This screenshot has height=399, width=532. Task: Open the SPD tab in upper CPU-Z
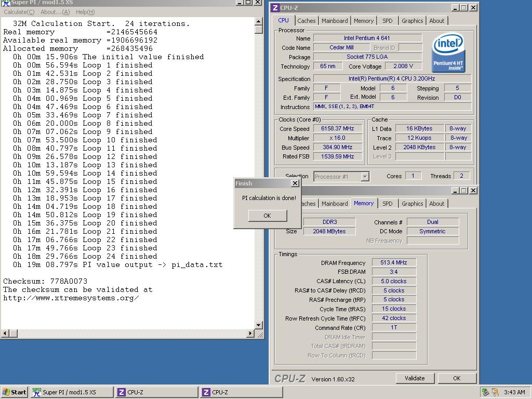[x=387, y=21]
